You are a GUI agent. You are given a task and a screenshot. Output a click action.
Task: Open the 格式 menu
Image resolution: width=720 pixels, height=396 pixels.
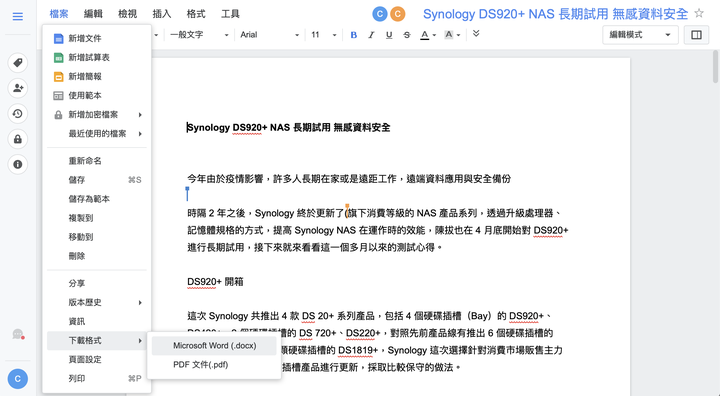pyautogui.click(x=196, y=14)
